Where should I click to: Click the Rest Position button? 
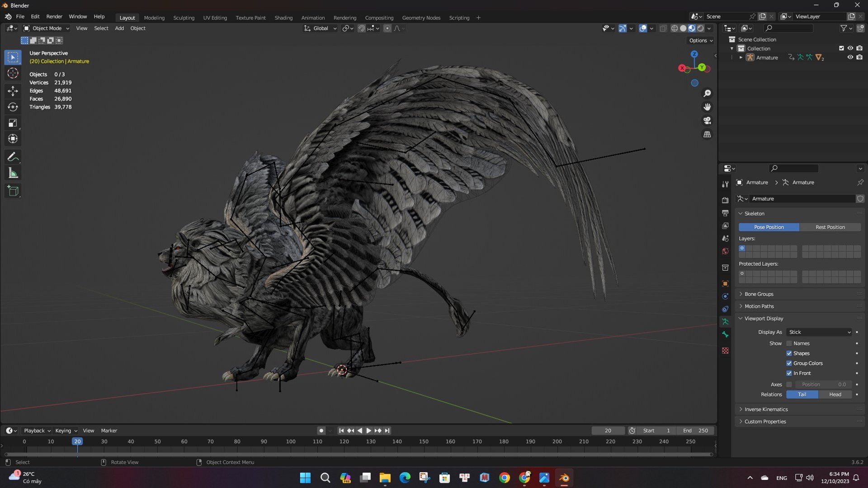pyautogui.click(x=830, y=227)
